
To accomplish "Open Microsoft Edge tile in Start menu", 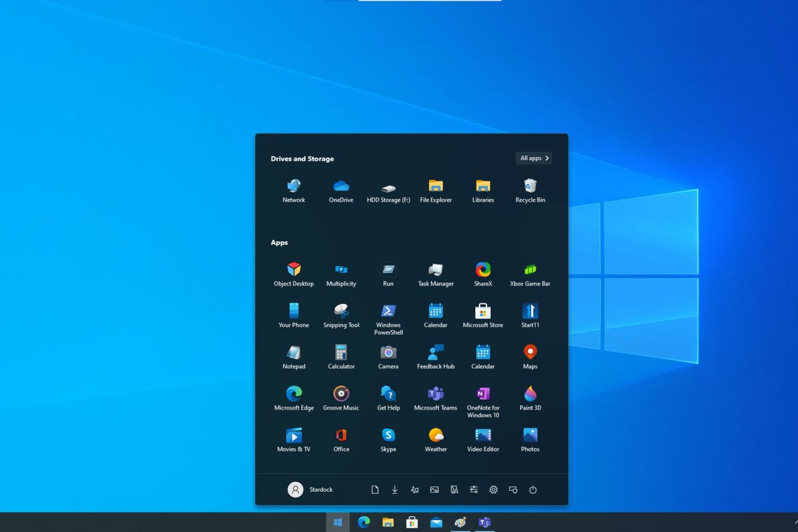I will [x=294, y=399].
